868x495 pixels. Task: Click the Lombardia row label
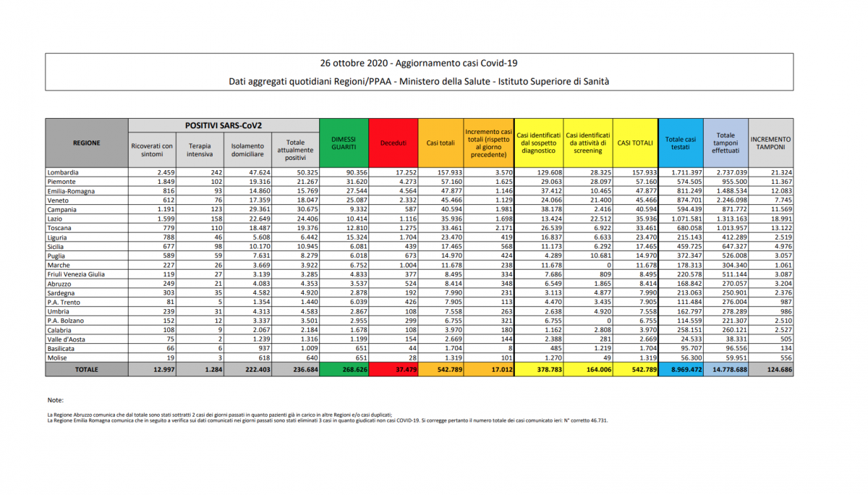click(x=64, y=173)
